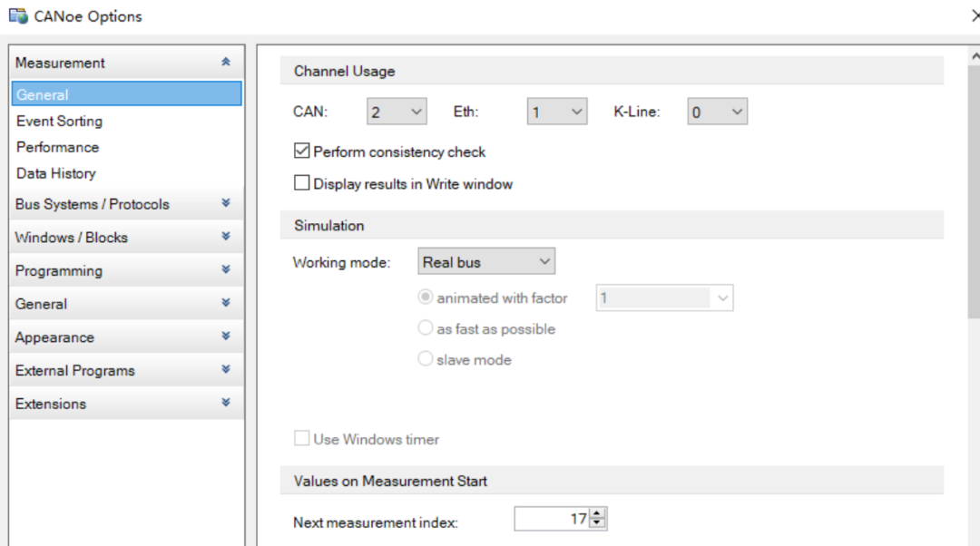Open the K-Line channel count dropdown
This screenshot has height=546, width=980.
tap(717, 112)
